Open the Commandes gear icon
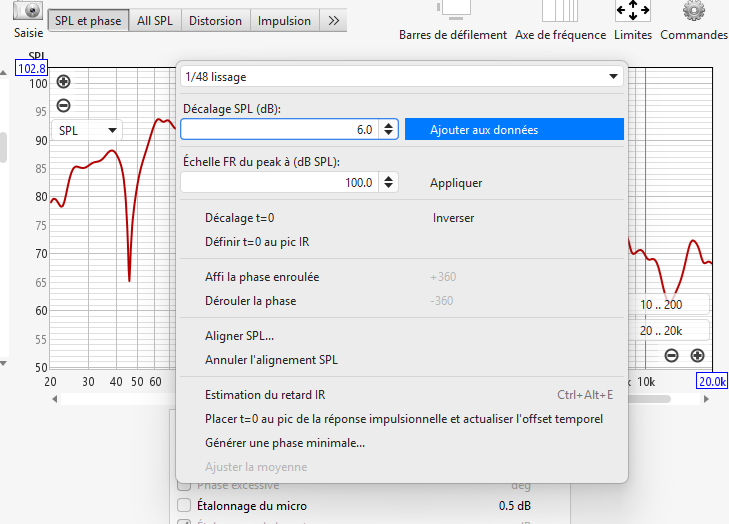The image size is (729, 524). point(693,10)
